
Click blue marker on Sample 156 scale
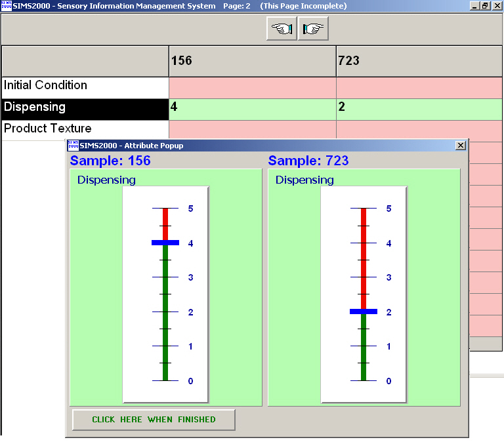[165, 243]
